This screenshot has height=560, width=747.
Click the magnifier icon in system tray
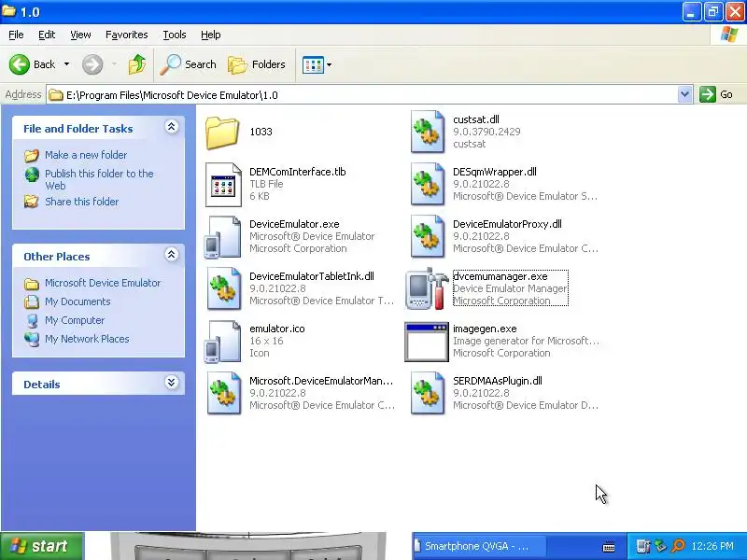tap(678, 546)
